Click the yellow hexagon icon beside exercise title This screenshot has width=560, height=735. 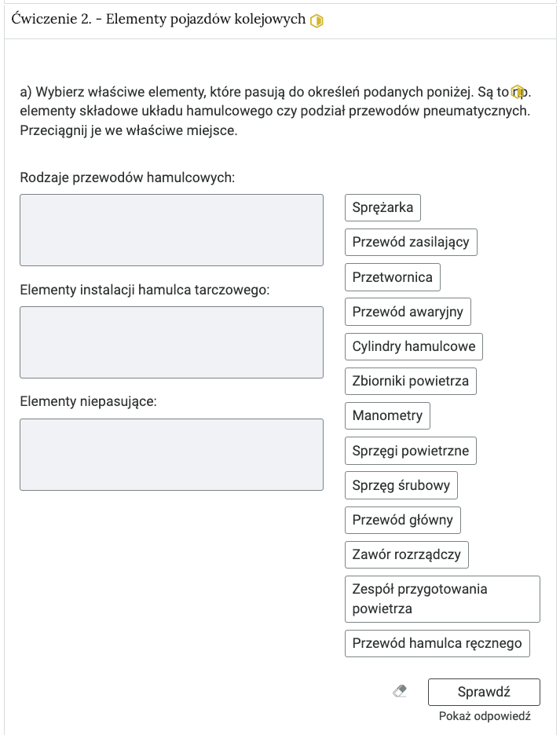(317, 21)
